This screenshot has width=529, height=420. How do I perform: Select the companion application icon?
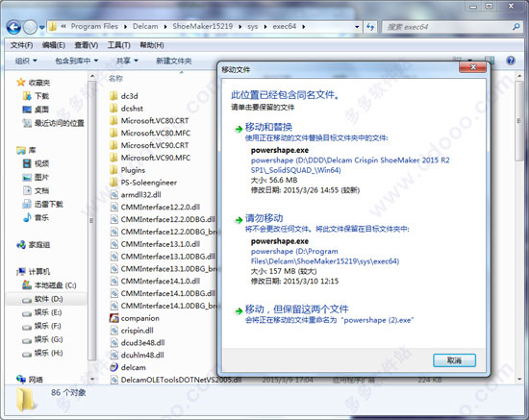pos(114,318)
